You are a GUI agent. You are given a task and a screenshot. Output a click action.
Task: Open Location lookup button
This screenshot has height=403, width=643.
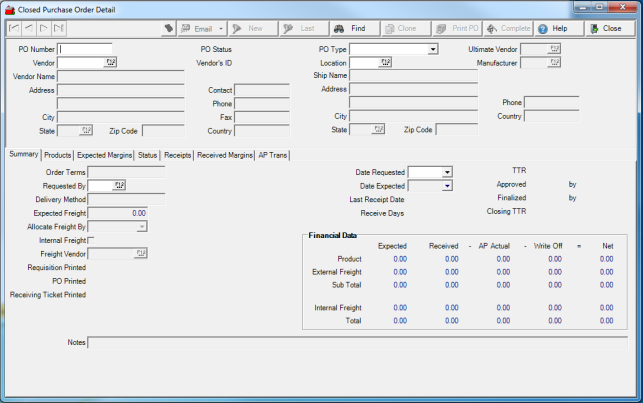click(x=384, y=63)
